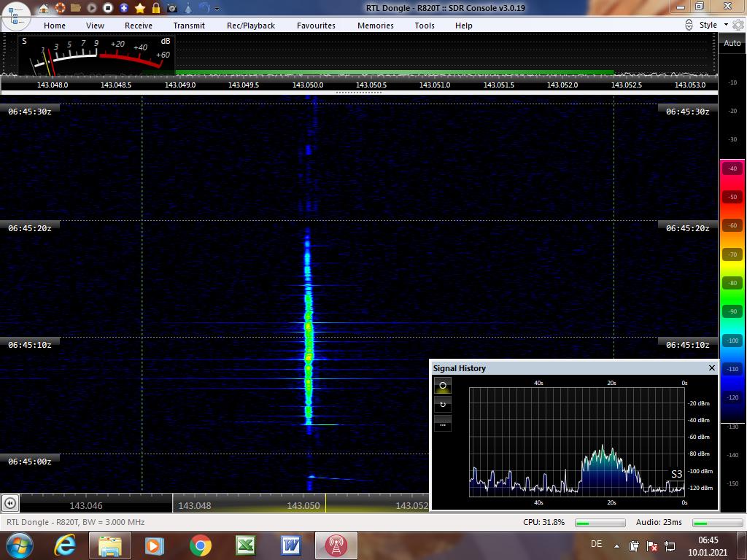747x560 pixels.
Task: Open Google Chrome from taskbar
Action: pos(200,545)
